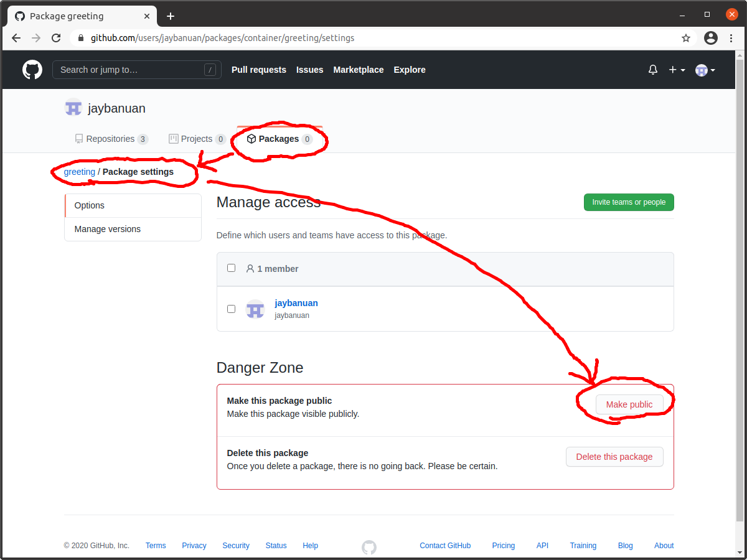Click the slash shortcut hint in search box
Screen dimensions: 747x560
click(x=210, y=70)
